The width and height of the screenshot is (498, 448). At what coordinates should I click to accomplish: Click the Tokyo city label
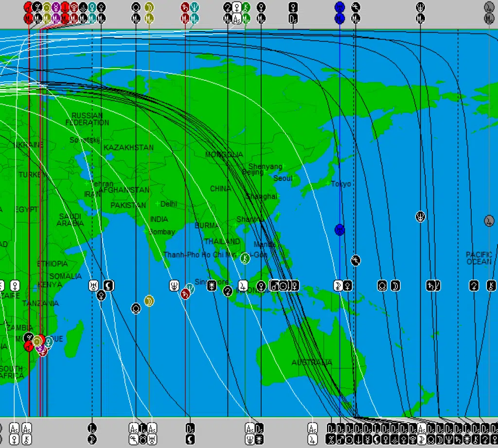pyautogui.click(x=340, y=184)
